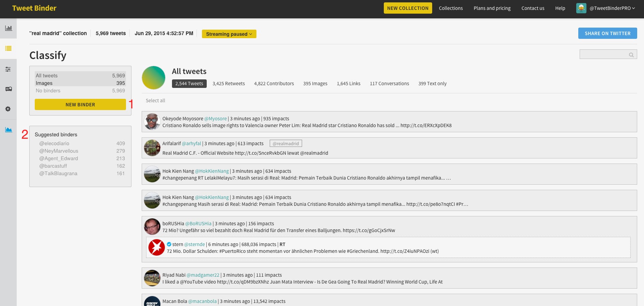Click the green-yellow All tweets circle
Image resolution: width=644 pixels, height=306 pixels.
(x=154, y=78)
